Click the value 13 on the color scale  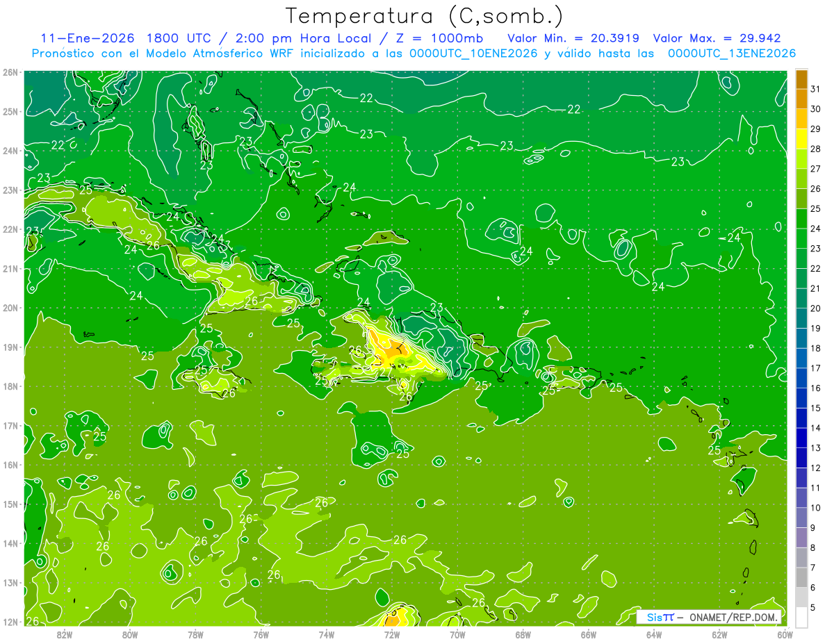pos(816,448)
